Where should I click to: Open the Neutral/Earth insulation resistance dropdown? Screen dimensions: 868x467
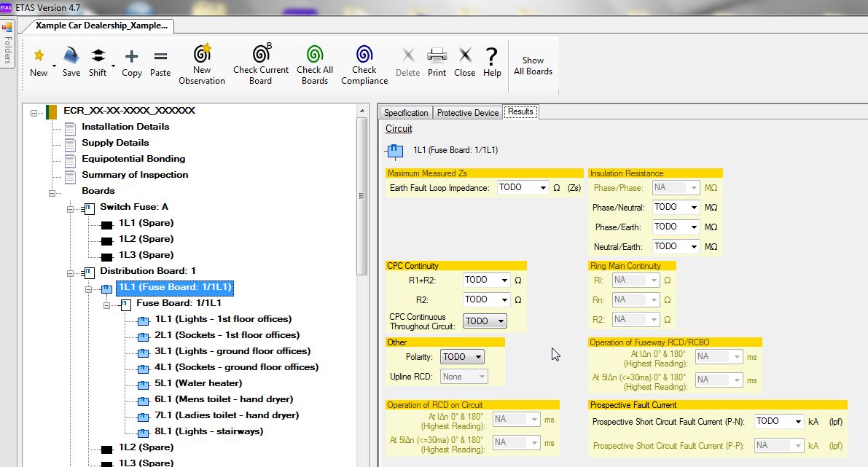point(694,246)
